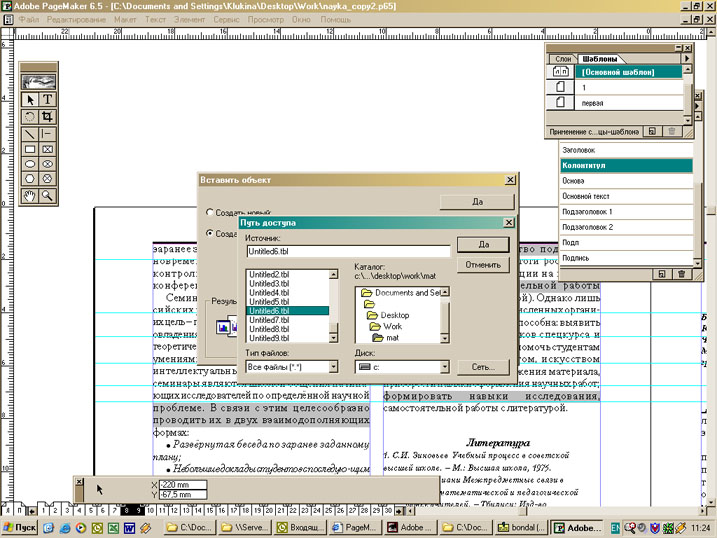Viewport: 717px width, 538px height.
Task: Open the mat folder in Каталог list
Action: (x=385, y=338)
